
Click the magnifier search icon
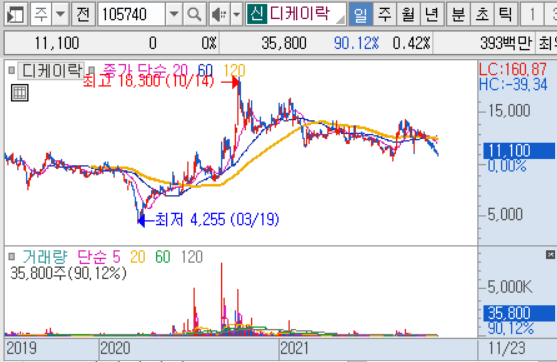pyautogui.click(x=194, y=14)
